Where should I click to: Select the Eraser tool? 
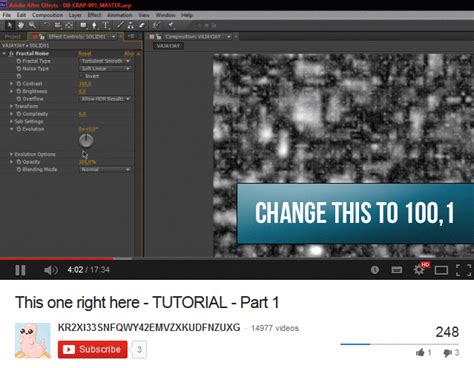coord(142,25)
